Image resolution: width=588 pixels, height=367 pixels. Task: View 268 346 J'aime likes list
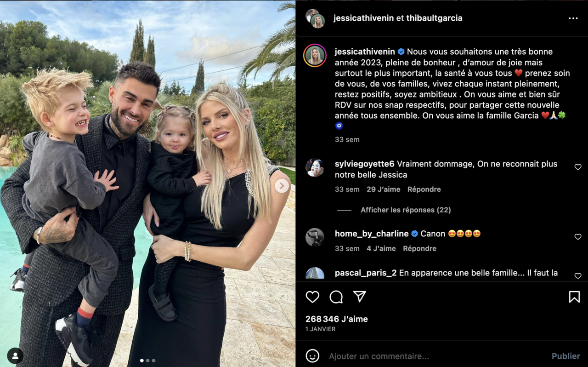point(337,319)
